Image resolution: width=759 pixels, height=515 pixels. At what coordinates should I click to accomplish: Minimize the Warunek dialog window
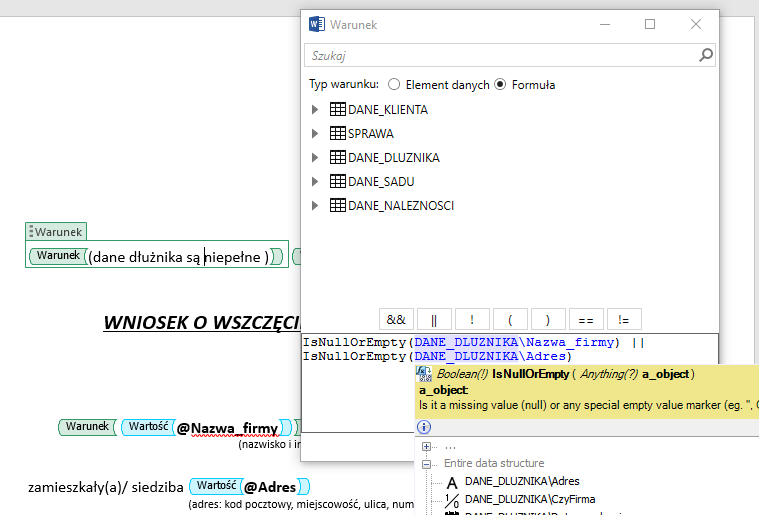605,24
